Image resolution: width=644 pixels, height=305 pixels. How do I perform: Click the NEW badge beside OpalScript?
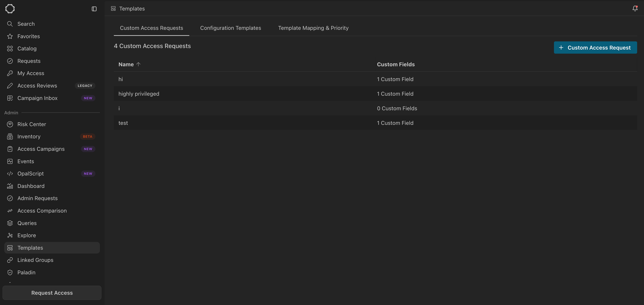tap(88, 173)
